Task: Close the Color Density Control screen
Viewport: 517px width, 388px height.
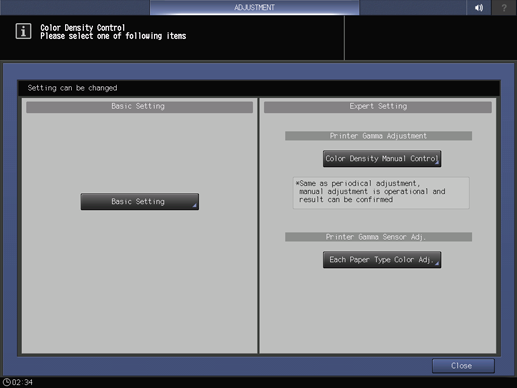Action: tap(463, 366)
